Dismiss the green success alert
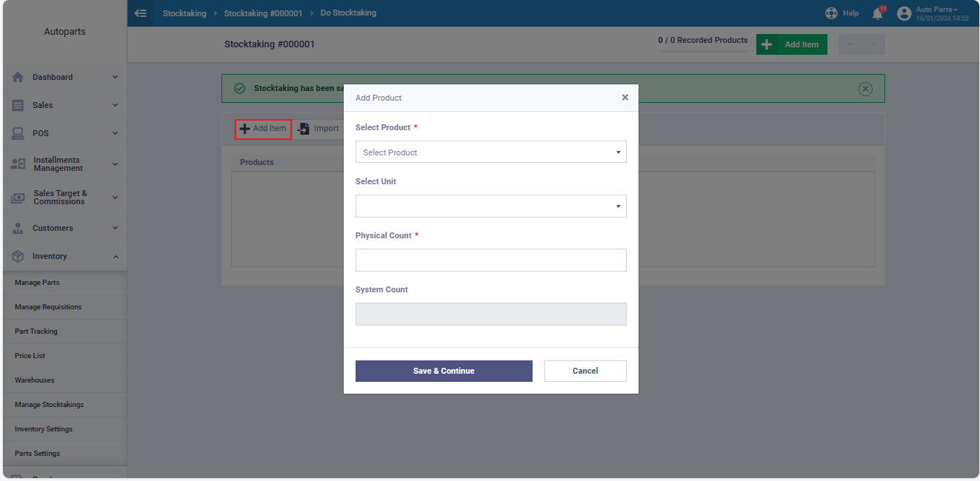This screenshot has height=481, width=980. 865,89
